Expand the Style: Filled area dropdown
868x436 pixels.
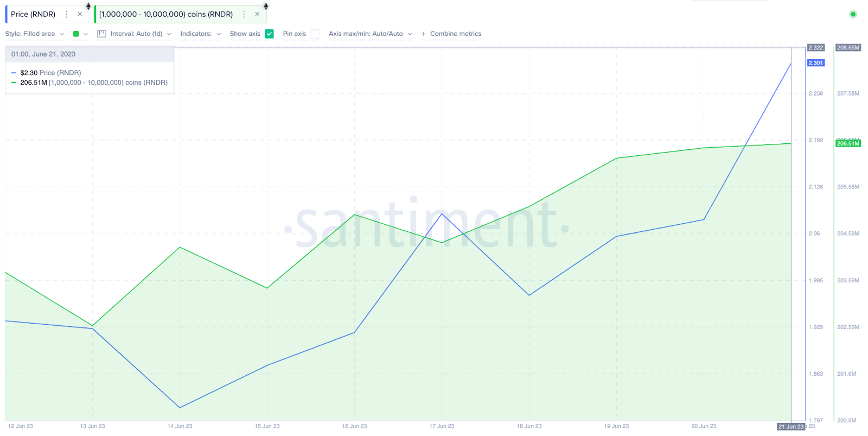click(x=35, y=34)
